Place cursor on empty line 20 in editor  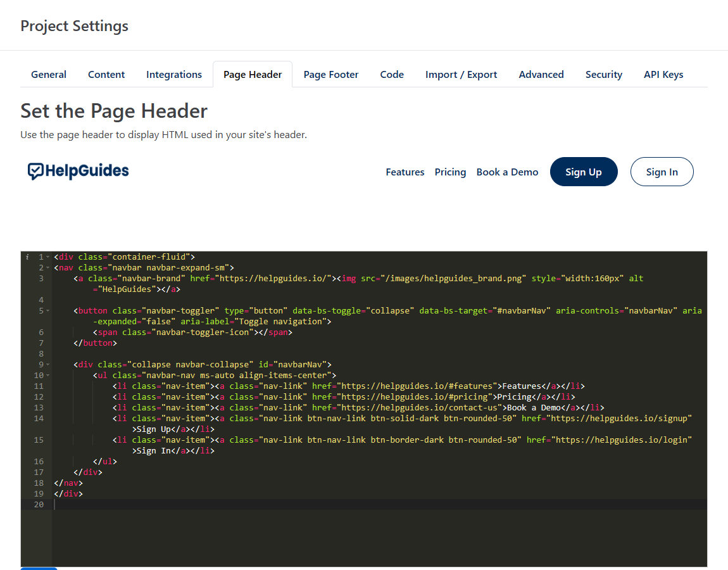[379, 505]
